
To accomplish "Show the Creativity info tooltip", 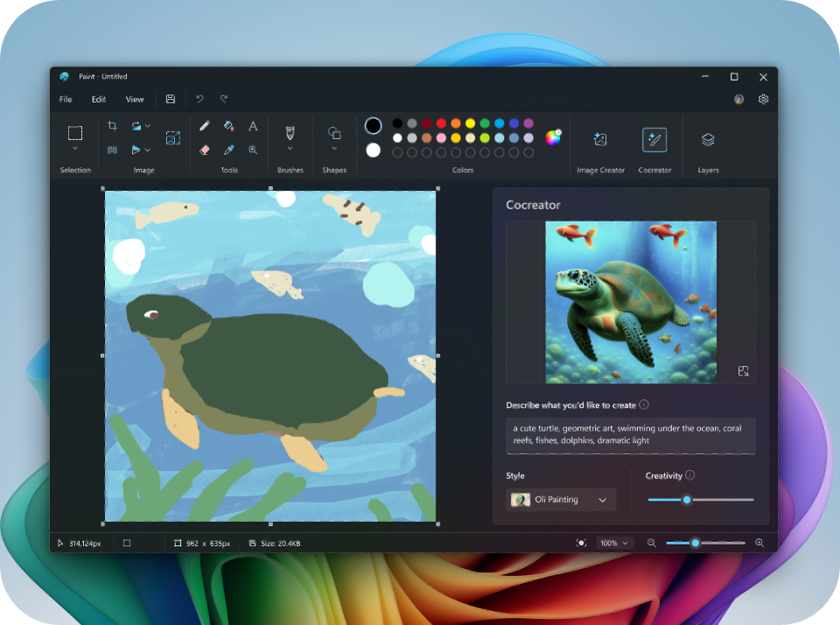I will point(690,475).
